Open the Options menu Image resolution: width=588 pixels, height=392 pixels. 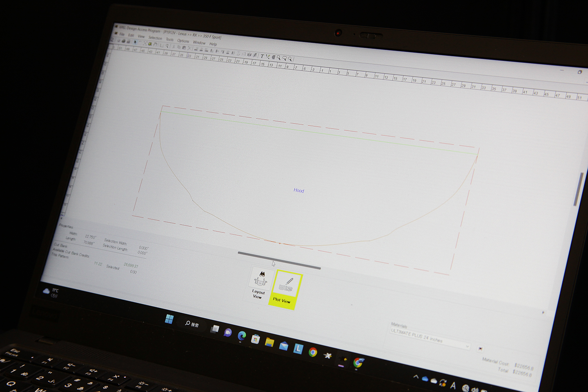tap(183, 41)
